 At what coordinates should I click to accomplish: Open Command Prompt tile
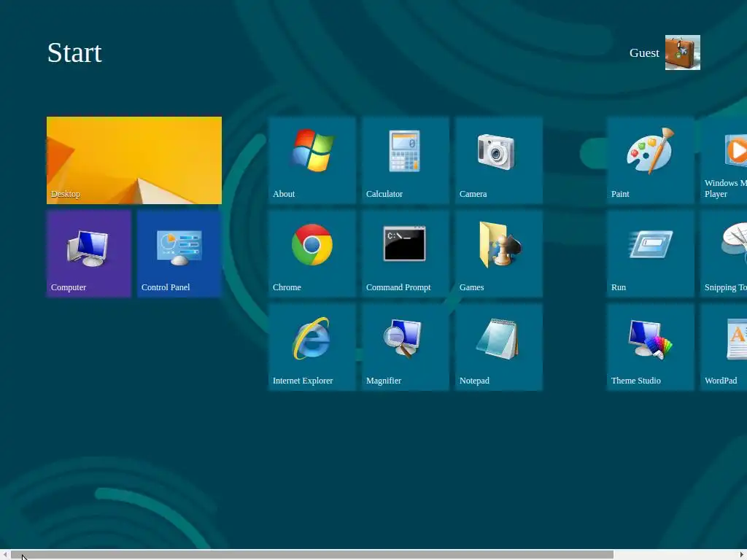tap(406, 253)
